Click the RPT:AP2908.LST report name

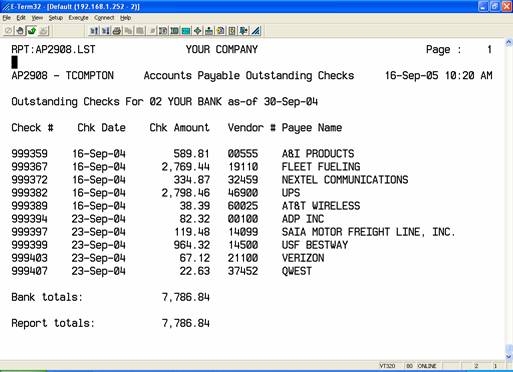click(x=53, y=50)
